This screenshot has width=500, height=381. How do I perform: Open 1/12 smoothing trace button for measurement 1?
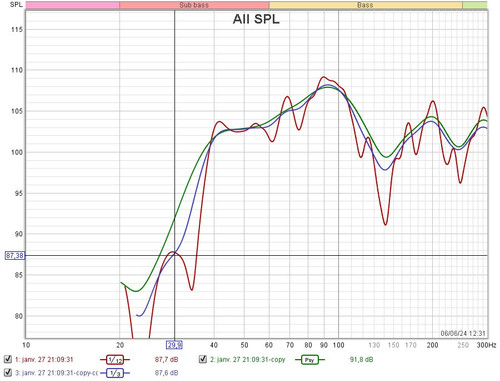click(x=115, y=360)
